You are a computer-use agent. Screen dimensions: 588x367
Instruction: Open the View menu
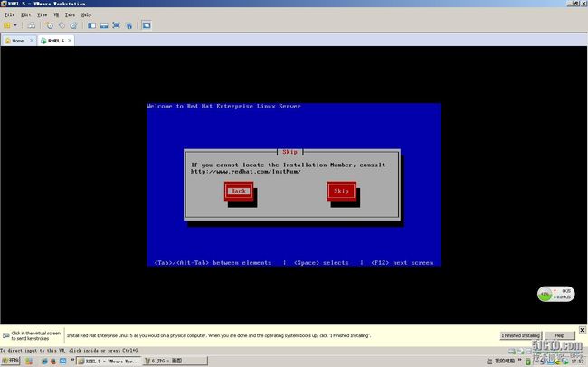click(42, 14)
